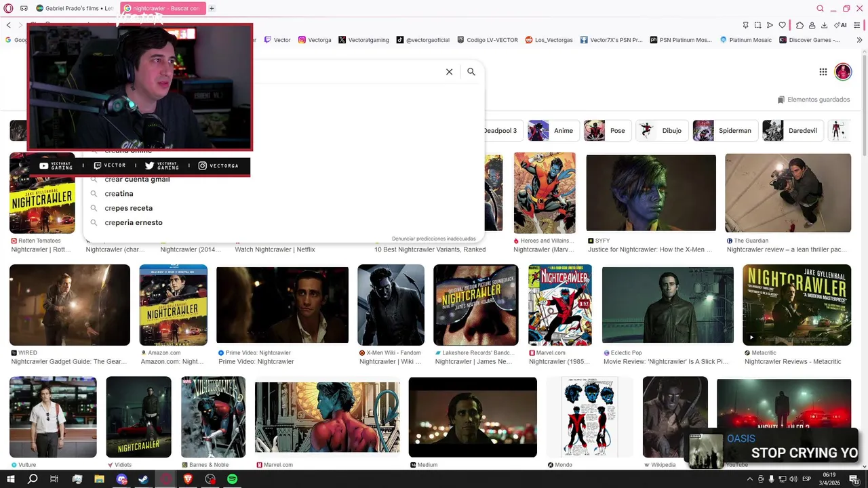This screenshot has height=488, width=868.
Task: Open X-Men Wiki Fandom image
Action: (391, 305)
